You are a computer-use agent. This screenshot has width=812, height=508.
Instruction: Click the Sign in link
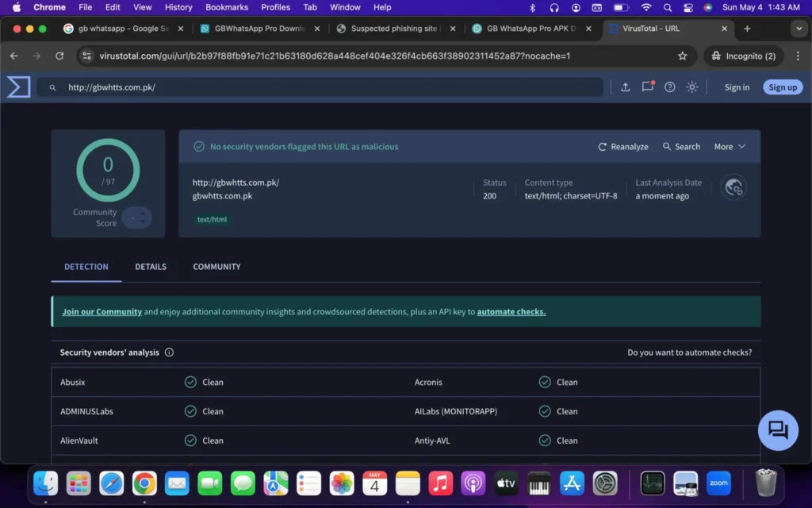(x=737, y=87)
